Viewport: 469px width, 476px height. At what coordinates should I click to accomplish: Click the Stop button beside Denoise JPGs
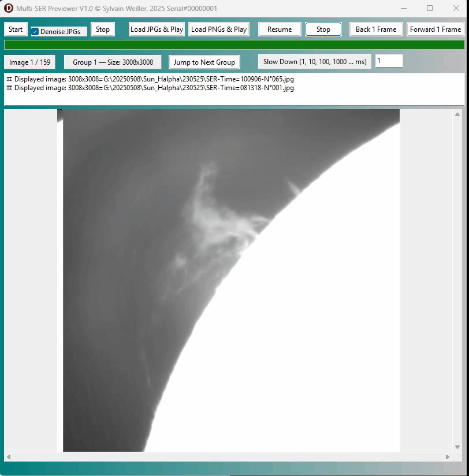pyautogui.click(x=103, y=29)
